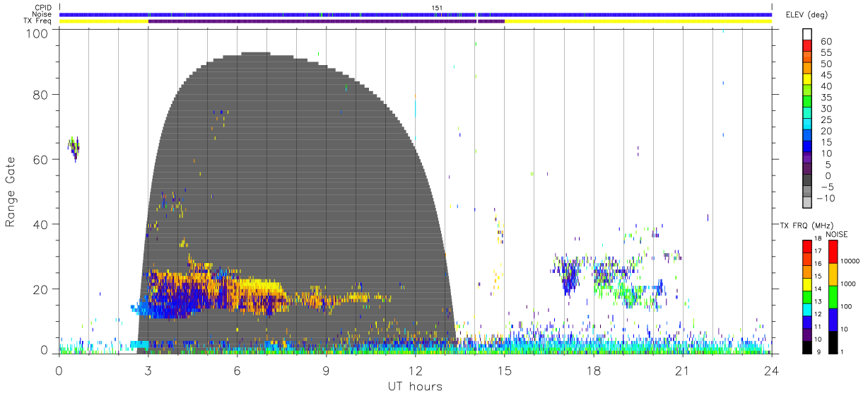
Task: Click y-axis tick label '80'
Action: [41, 94]
